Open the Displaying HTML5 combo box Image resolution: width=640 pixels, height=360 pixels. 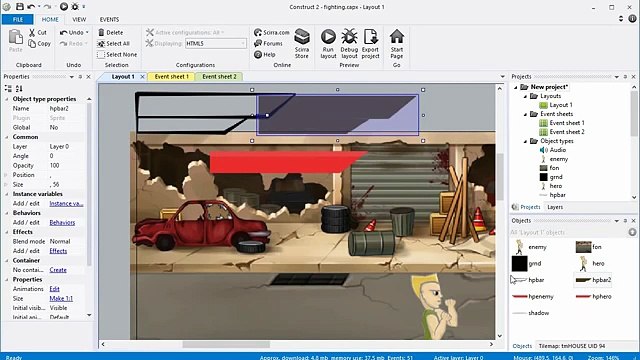(216, 43)
